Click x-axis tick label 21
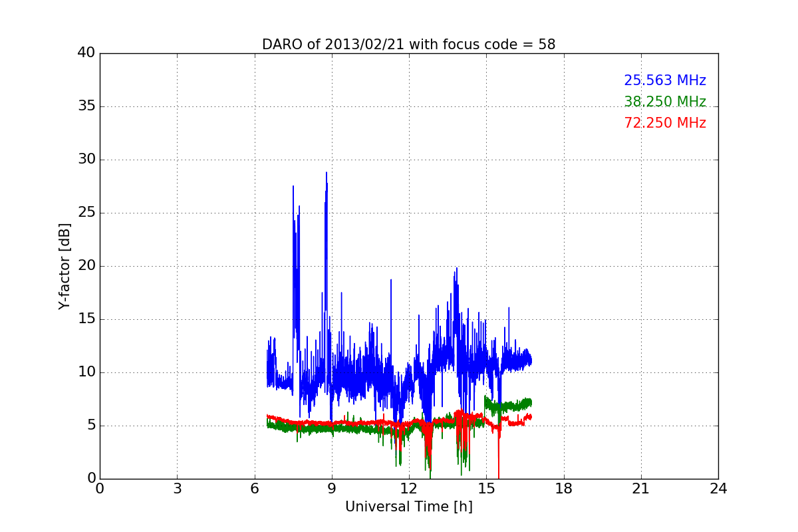Screen dimensions: 798x532 pos(640,489)
